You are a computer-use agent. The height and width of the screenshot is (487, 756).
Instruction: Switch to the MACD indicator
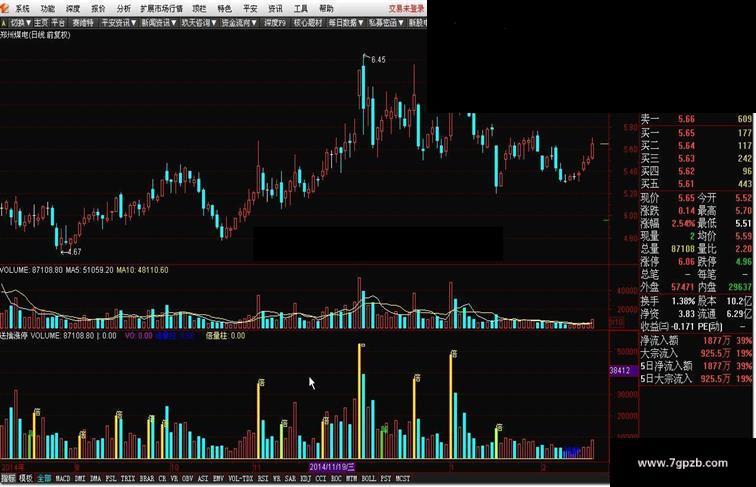click(63, 478)
